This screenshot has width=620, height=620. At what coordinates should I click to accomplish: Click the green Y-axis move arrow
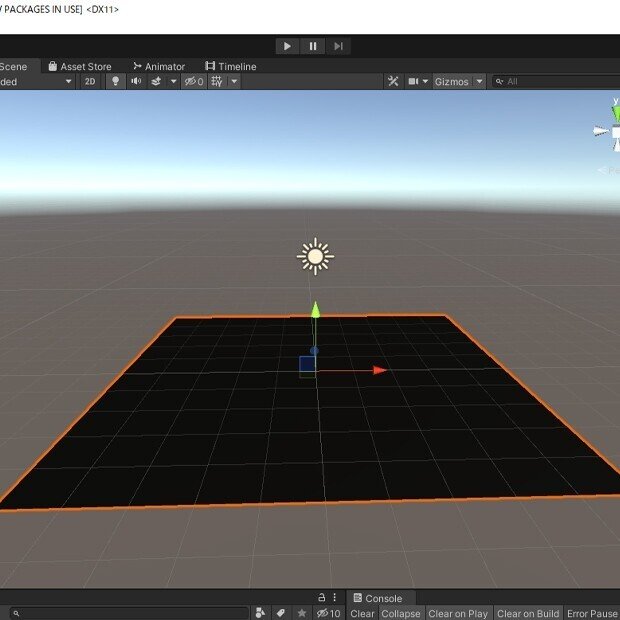click(x=315, y=310)
